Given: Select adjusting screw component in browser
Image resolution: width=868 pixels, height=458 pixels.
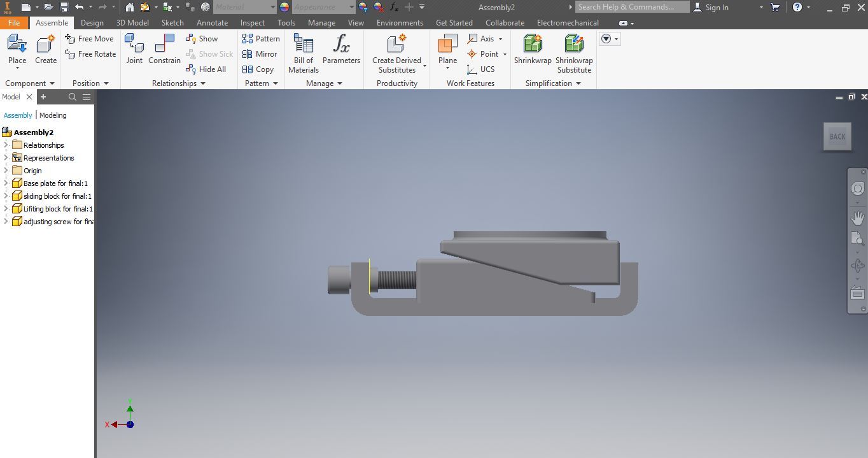Looking at the screenshot, I should tap(53, 222).
